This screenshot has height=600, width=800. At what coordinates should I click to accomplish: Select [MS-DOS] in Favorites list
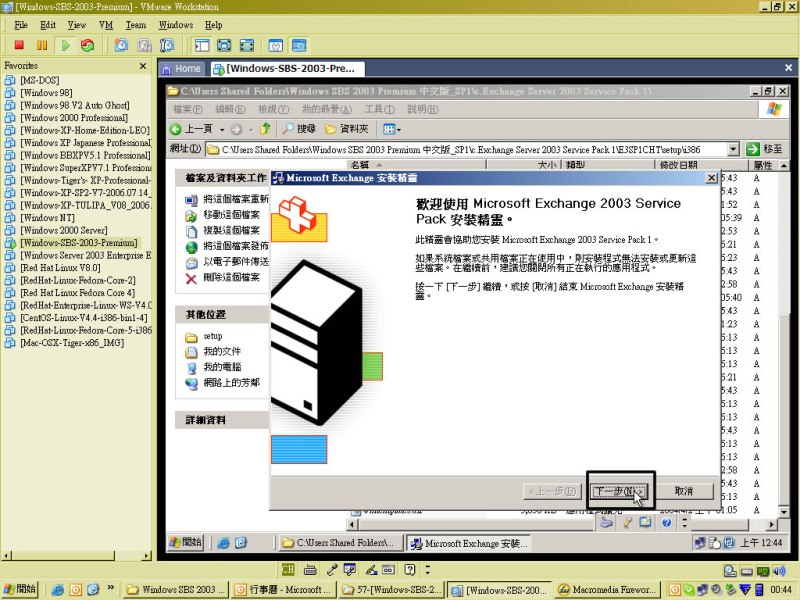tap(40, 80)
